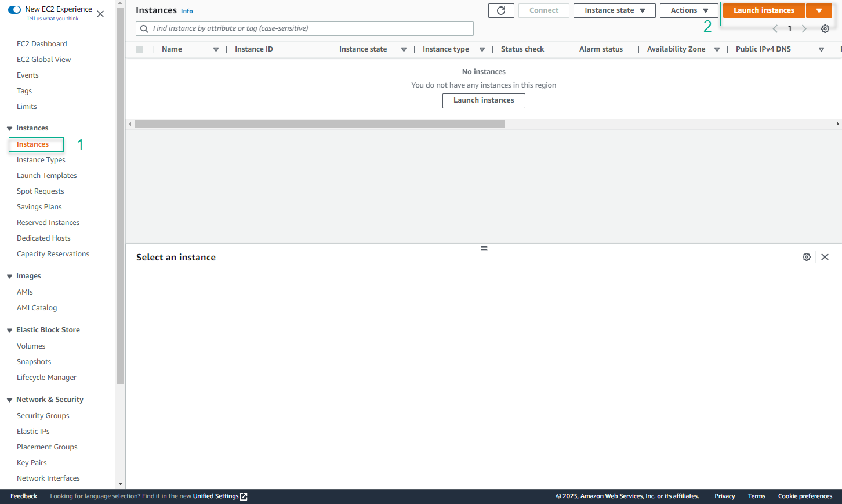Click horizontal scrollbar right arrow

pos(837,124)
